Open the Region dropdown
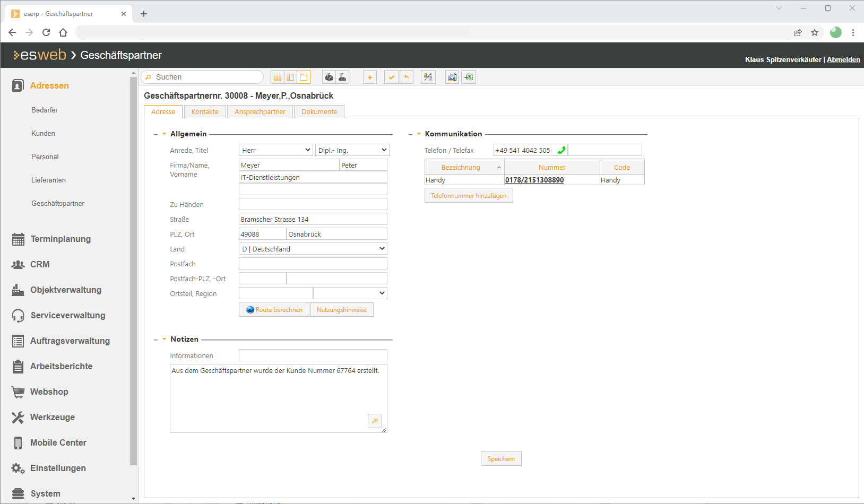This screenshot has width=864, height=504. (x=350, y=293)
